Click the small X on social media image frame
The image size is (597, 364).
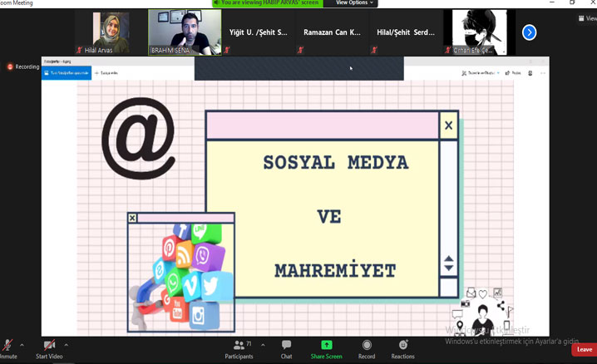[132, 218]
